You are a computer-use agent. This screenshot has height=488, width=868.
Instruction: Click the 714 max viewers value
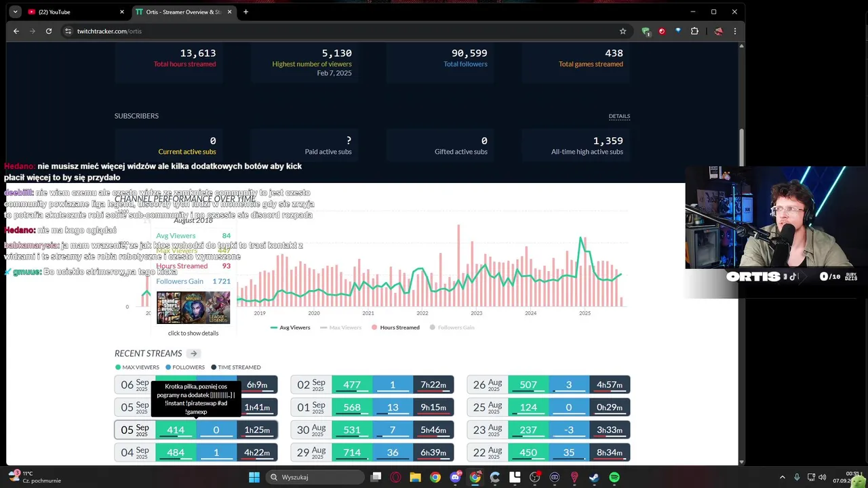tap(352, 452)
